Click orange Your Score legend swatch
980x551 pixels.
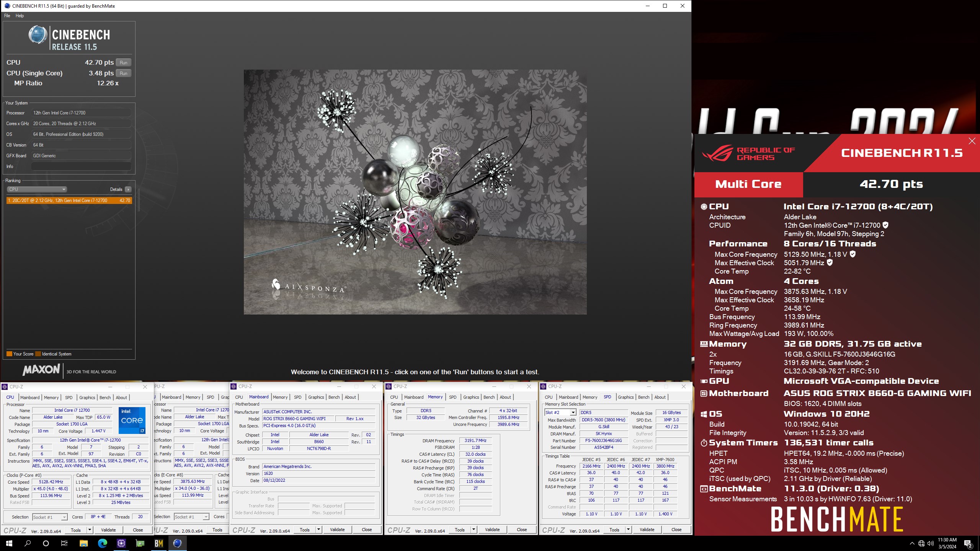(x=9, y=354)
